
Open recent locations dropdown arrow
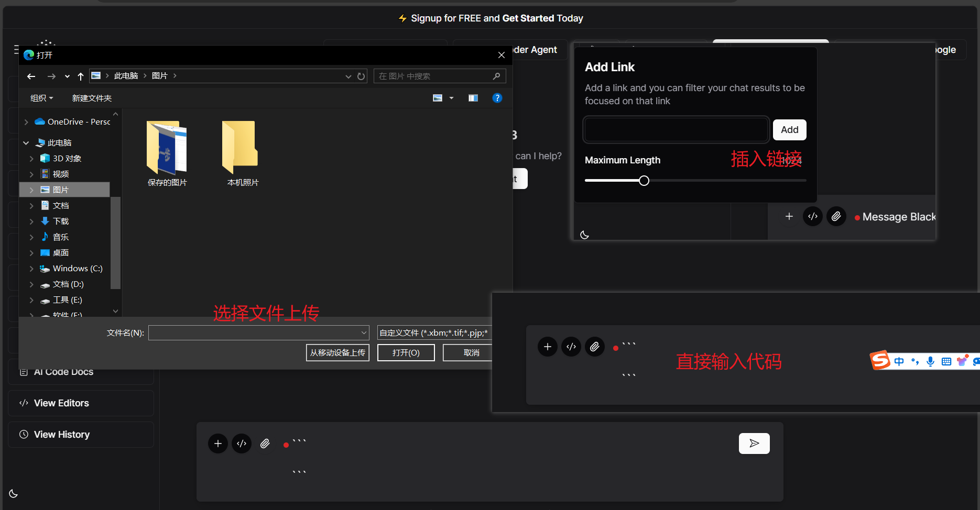point(67,76)
